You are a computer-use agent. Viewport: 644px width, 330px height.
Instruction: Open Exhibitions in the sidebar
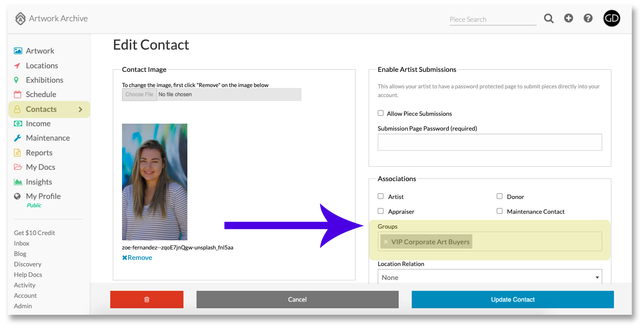(x=44, y=80)
